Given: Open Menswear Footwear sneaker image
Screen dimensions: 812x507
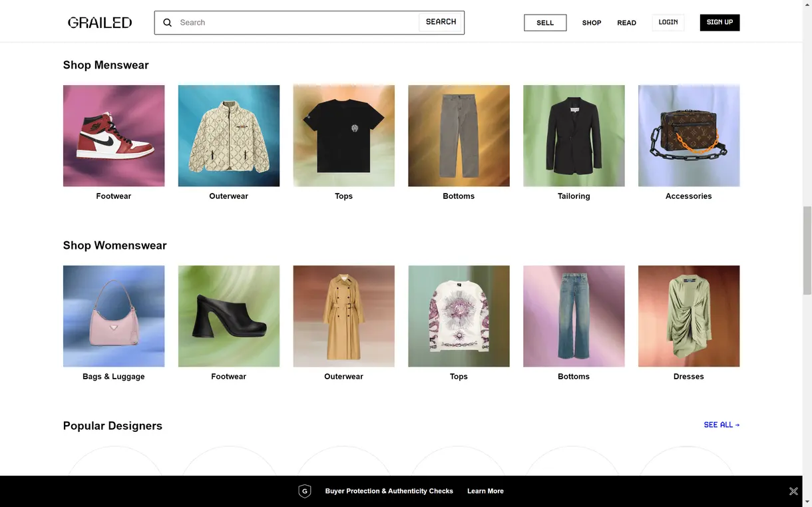Looking at the screenshot, I should click(x=114, y=136).
